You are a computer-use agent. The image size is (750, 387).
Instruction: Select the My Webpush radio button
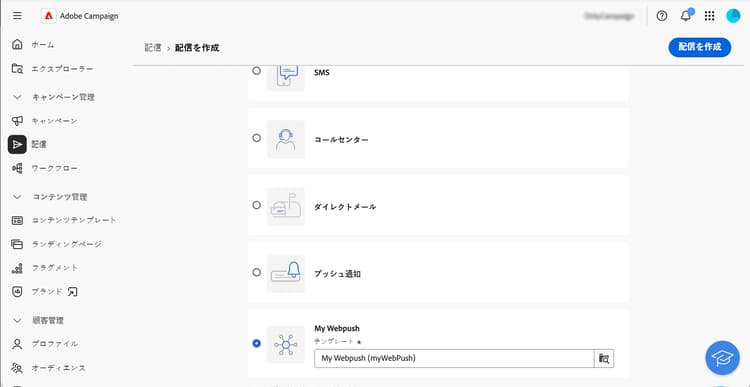pos(257,343)
